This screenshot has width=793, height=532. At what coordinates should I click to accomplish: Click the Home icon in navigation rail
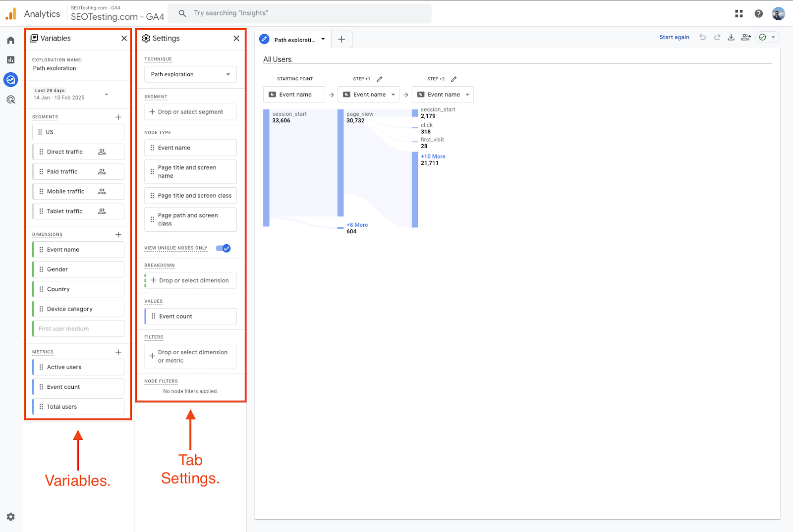pos(11,40)
